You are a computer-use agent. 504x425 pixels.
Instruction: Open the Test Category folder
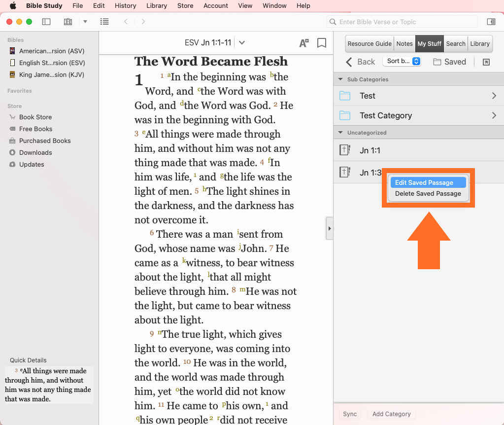[x=418, y=115]
